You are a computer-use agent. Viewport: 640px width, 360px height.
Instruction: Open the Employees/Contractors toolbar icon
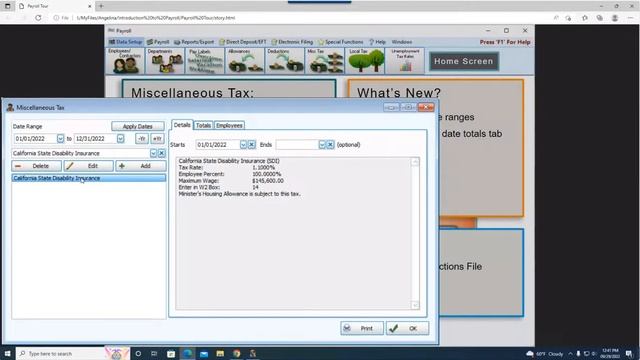125,61
